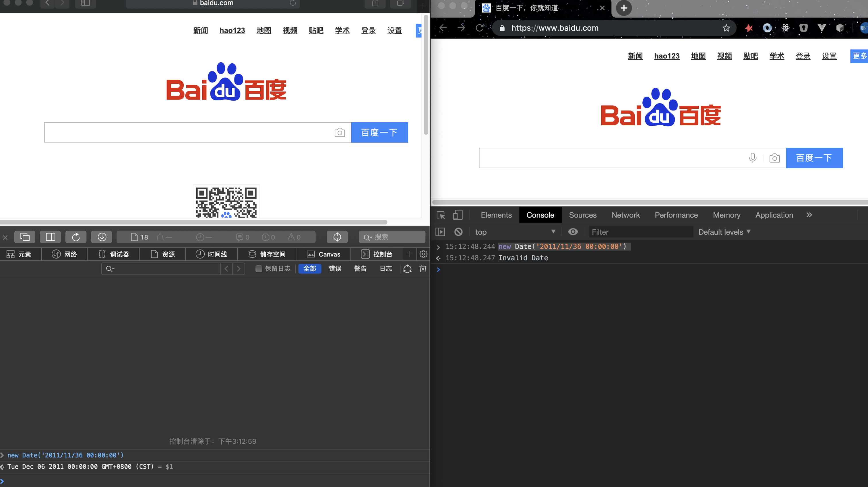Click trash icon to clear Safari console
Viewport: 868px width, 487px height.
423,268
